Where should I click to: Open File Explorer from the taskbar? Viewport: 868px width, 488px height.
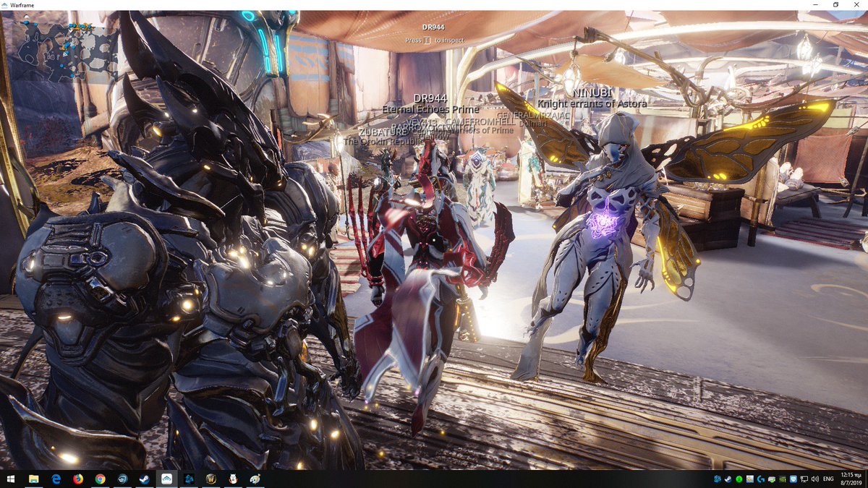click(33, 479)
